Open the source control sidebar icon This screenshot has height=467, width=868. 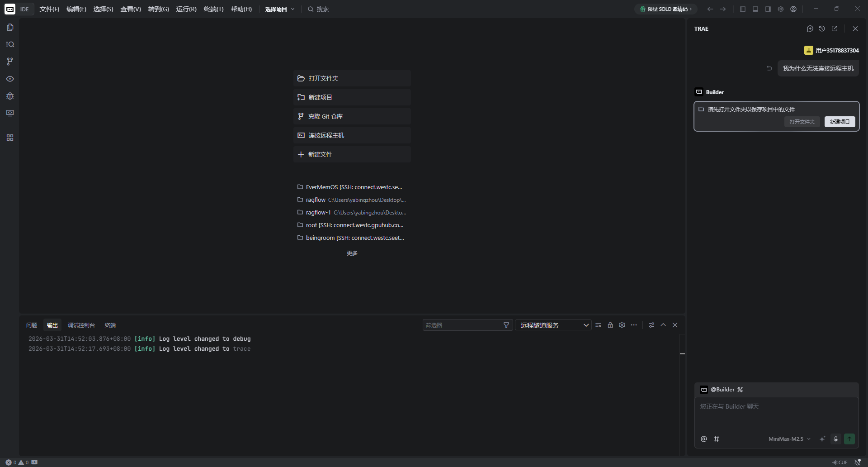click(x=10, y=62)
